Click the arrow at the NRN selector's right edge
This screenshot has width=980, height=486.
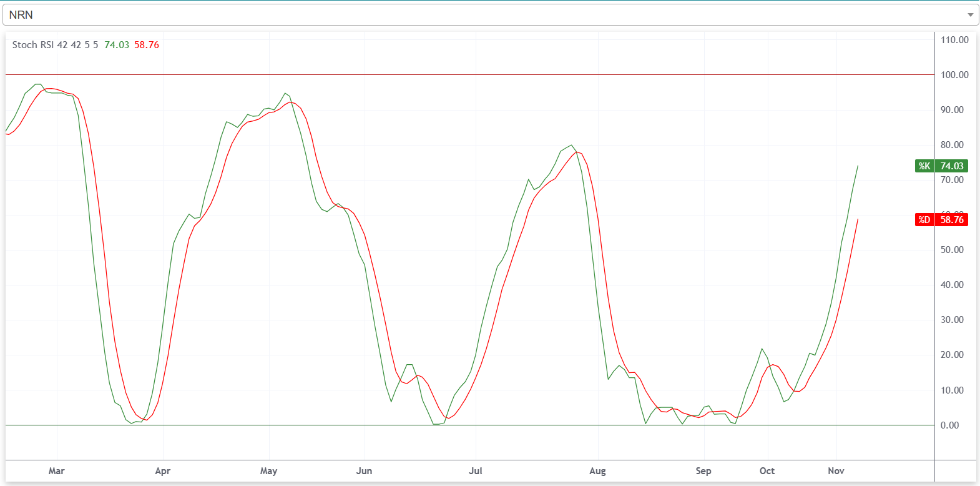click(x=970, y=15)
